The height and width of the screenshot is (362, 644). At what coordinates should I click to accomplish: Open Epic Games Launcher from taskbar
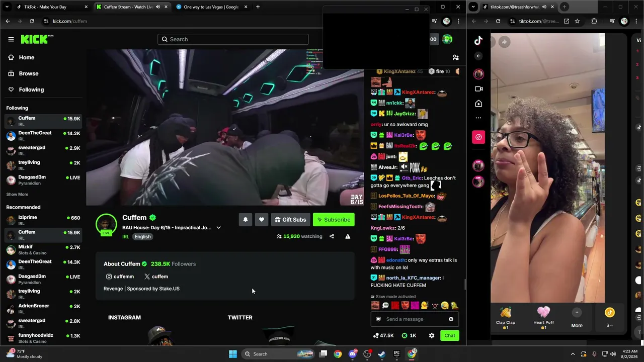[x=396, y=354]
